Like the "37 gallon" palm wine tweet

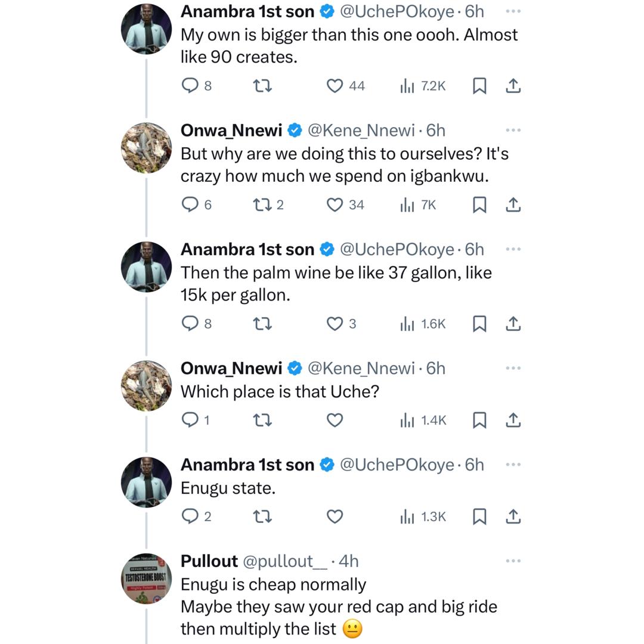pos(335,324)
